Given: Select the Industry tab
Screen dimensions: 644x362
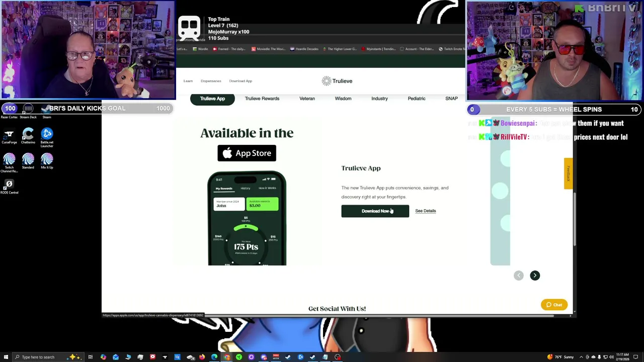Looking at the screenshot, I should tap(379, 99).
